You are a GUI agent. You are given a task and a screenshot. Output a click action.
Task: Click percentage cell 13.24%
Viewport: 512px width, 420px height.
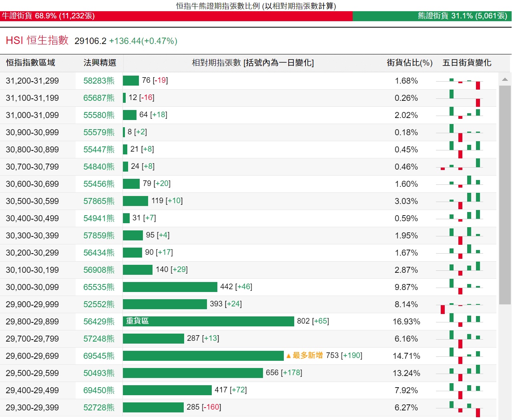coord(406,373)
